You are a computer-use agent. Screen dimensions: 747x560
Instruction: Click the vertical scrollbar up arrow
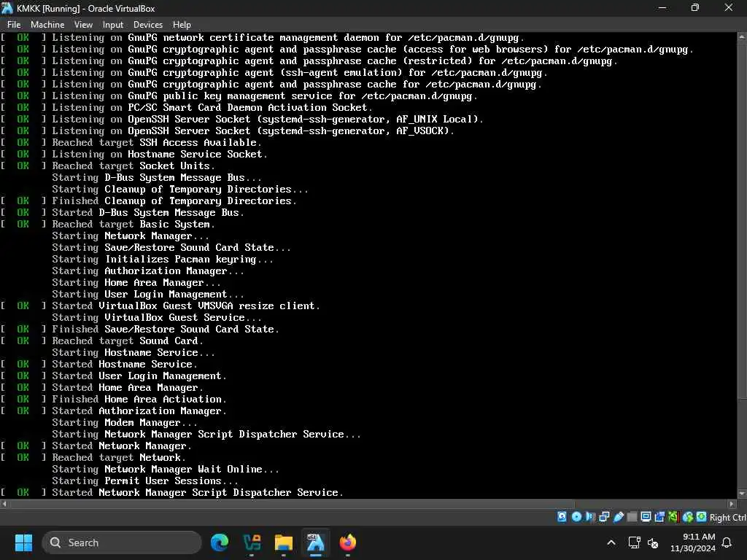pos(742,36)
